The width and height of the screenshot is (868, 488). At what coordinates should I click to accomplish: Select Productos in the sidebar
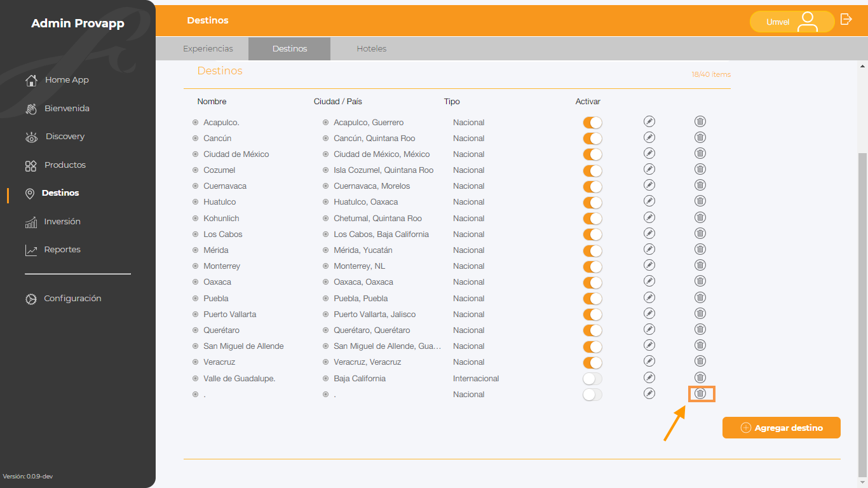pos(55,165)
